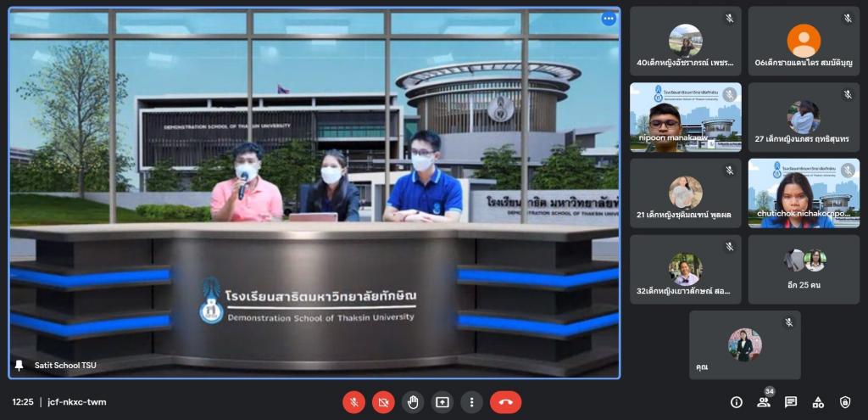The width and height of the screenshot is (868, 420).
Task: Click muted mic icon on nipoon manakaew tile
Action: [730, 95]
